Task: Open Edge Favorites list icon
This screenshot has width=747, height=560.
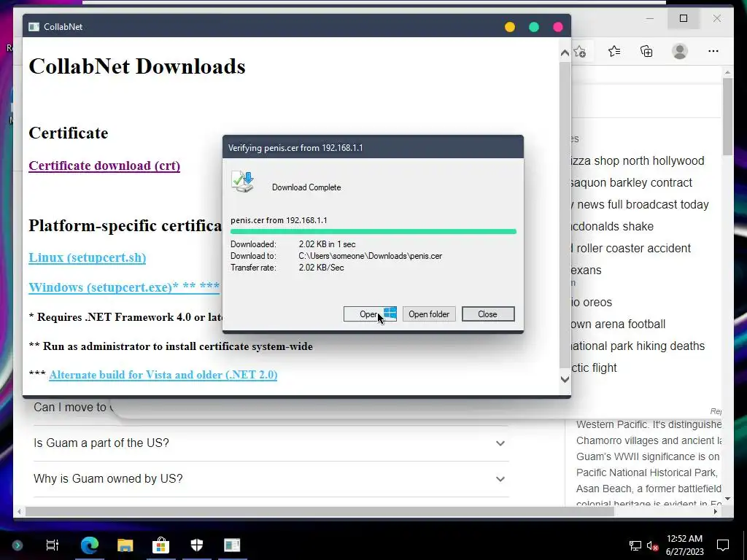Action: [x=614, y=51]
